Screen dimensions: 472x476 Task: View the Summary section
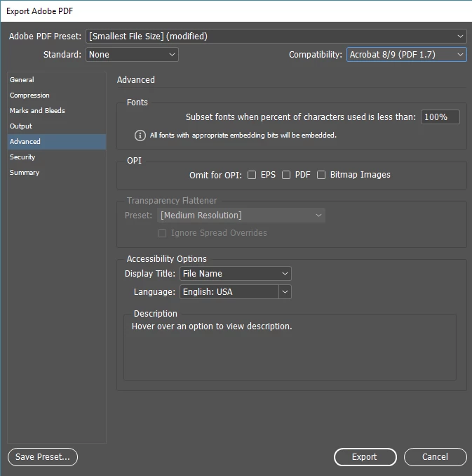pyautogui.click(x=57, y=173)
